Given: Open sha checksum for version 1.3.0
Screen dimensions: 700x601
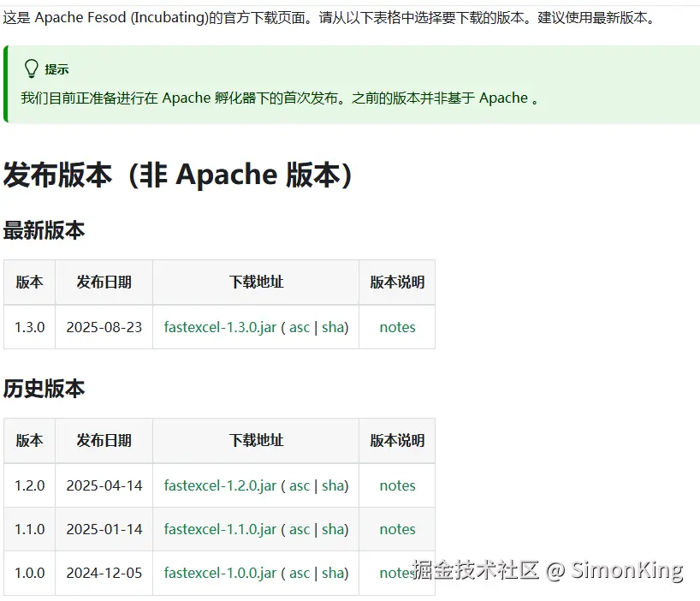Looking at the screenshot, I should click(x=333, y=327).
